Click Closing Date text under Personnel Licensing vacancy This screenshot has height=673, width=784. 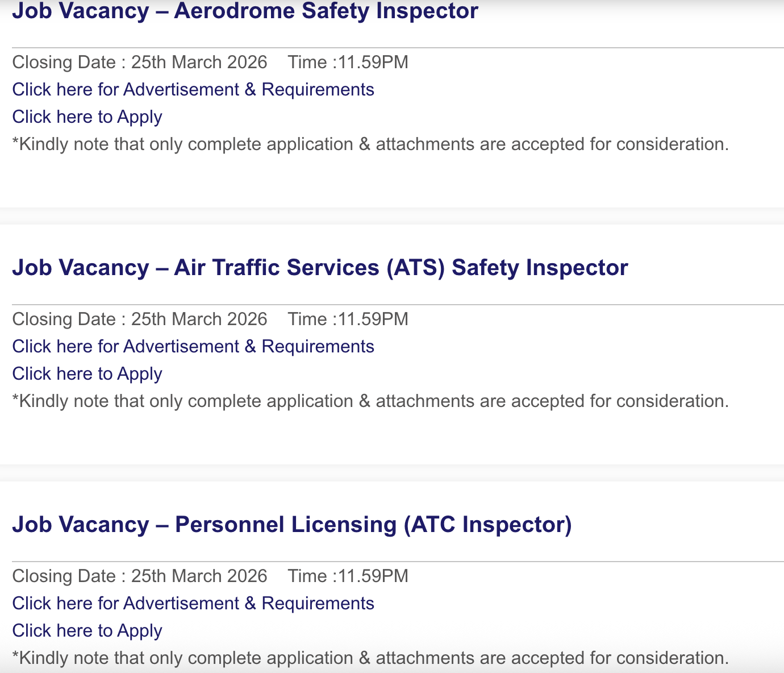coord(139,576)
